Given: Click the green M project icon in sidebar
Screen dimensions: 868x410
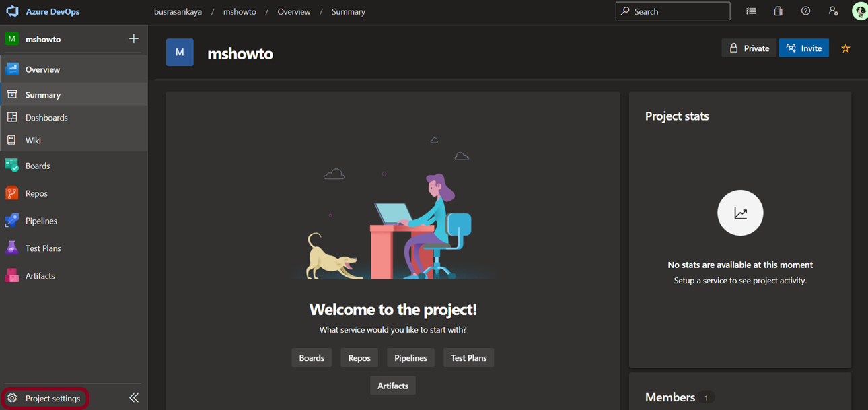Looking at the screenshot, I should tap(11, 39).
